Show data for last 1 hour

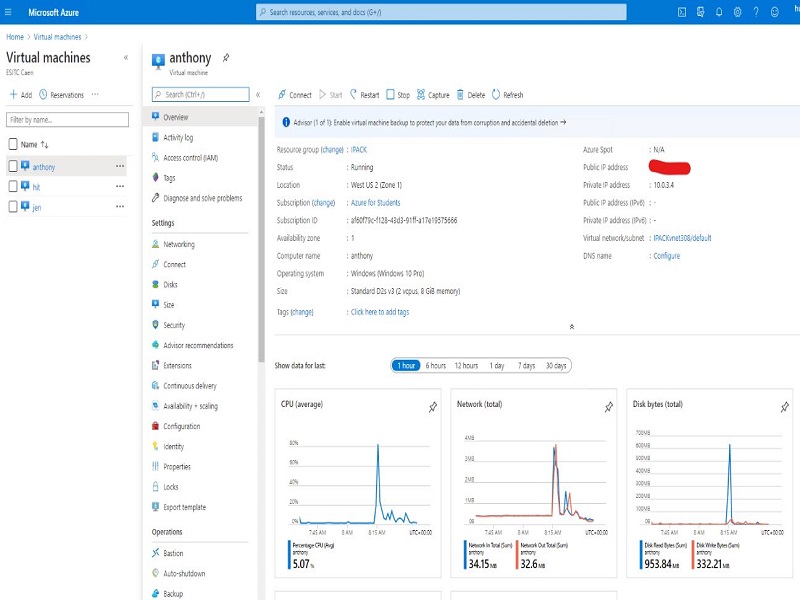[x=406, y=365]
